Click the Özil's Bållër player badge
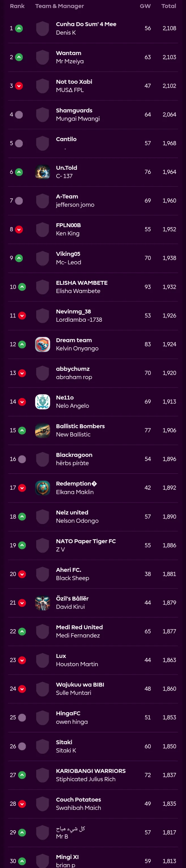The image size is (186, 868). click(x=42, y=603)
